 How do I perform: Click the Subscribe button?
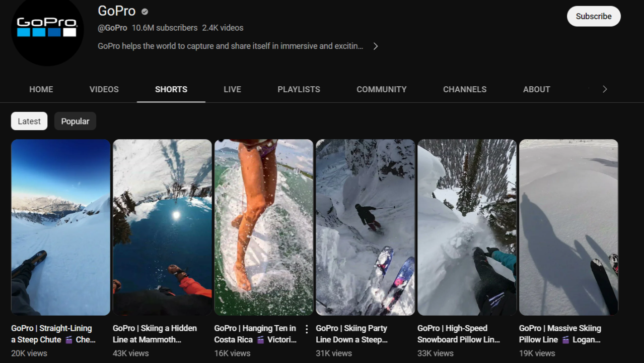tap(593, 16)
